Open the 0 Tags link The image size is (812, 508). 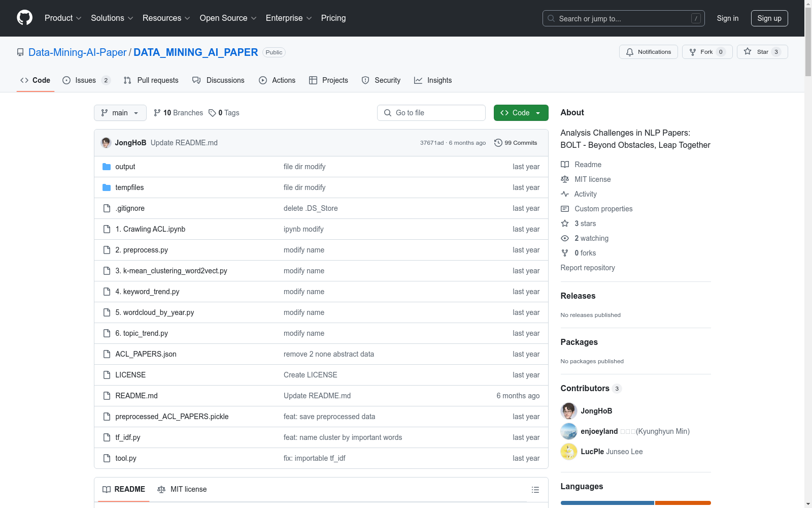point(224,113)
